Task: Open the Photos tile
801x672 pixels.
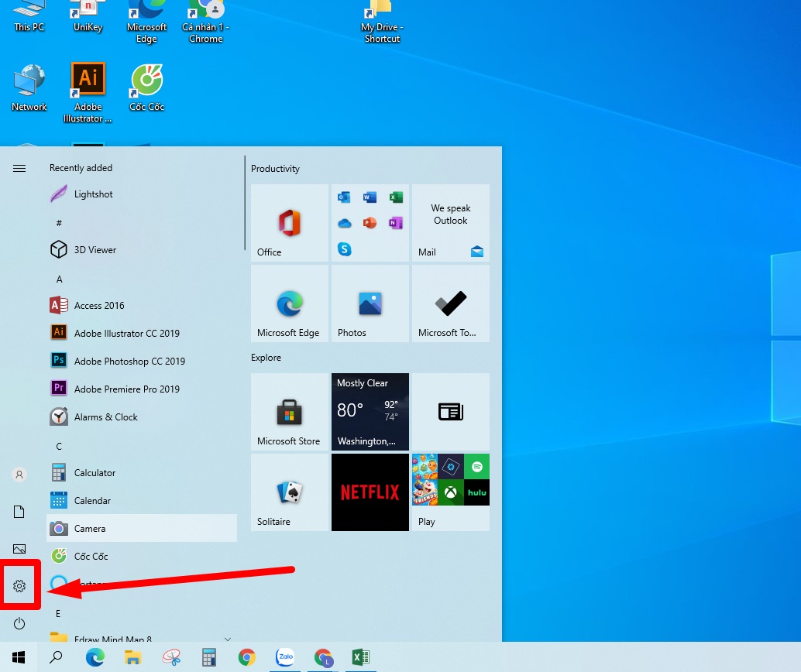Action: [370, 303]
